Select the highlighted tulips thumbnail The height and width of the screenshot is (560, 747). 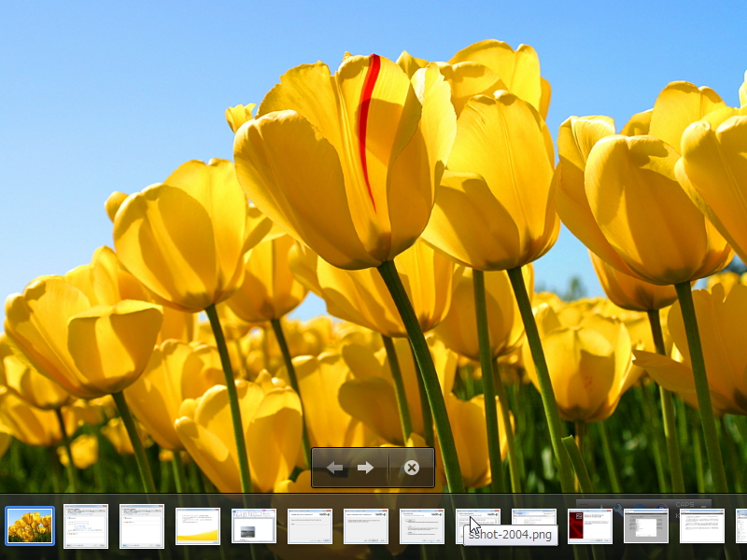pos(30,525)
